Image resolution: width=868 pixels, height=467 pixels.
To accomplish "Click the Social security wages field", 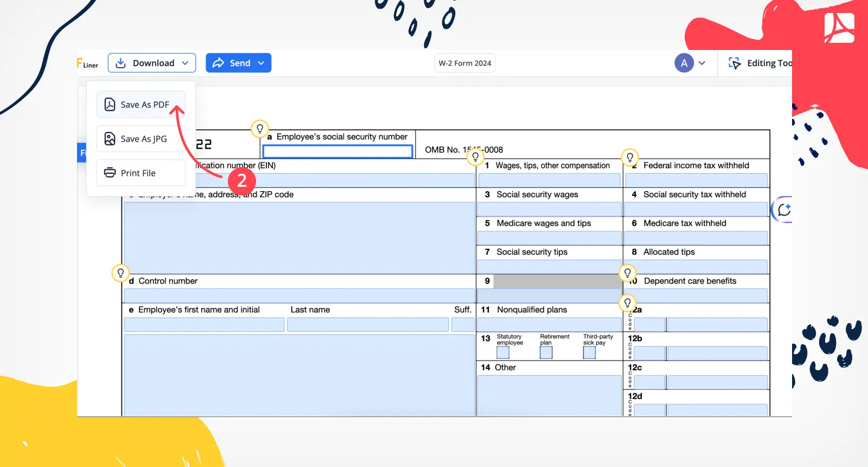I will coord(549,209).
